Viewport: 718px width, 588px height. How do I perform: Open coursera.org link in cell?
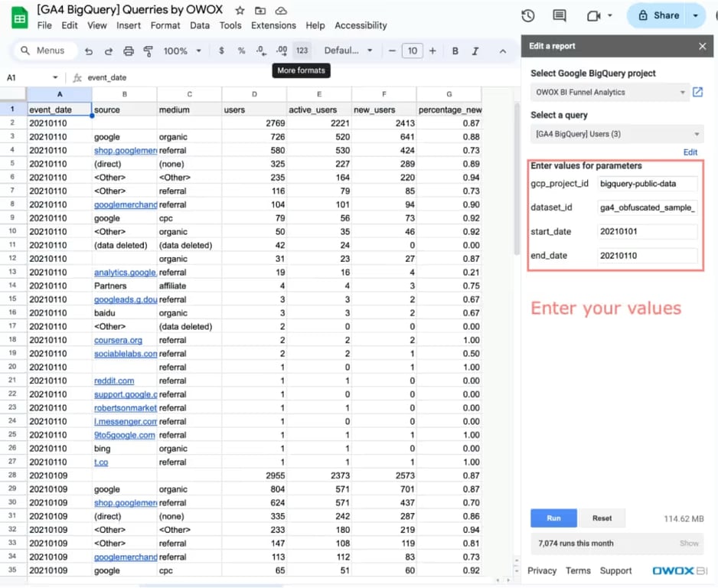(118, 340)
